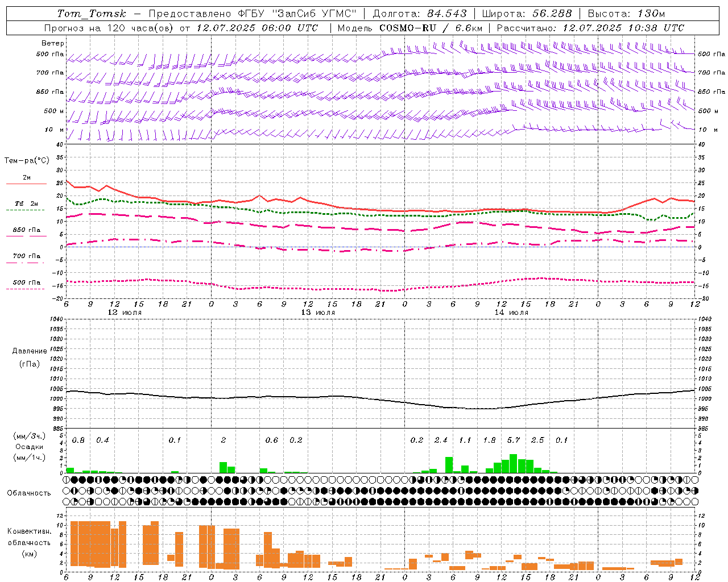This screenshot has height=582, width=728.
Task: Select the text Предоставлено ФГБУ "ЗапСиб УГМС"
Action: click(x=253, y=14)
